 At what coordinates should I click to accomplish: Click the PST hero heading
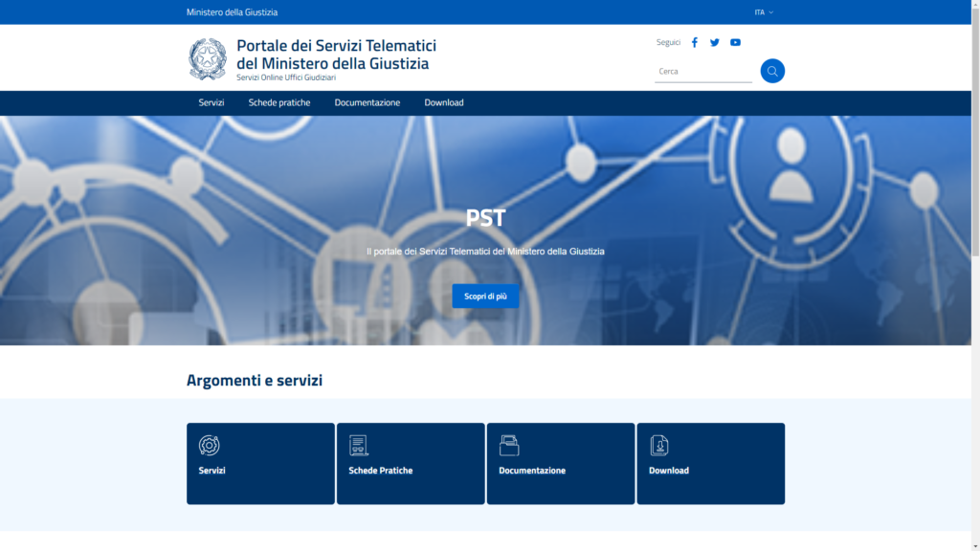point(485,218)
